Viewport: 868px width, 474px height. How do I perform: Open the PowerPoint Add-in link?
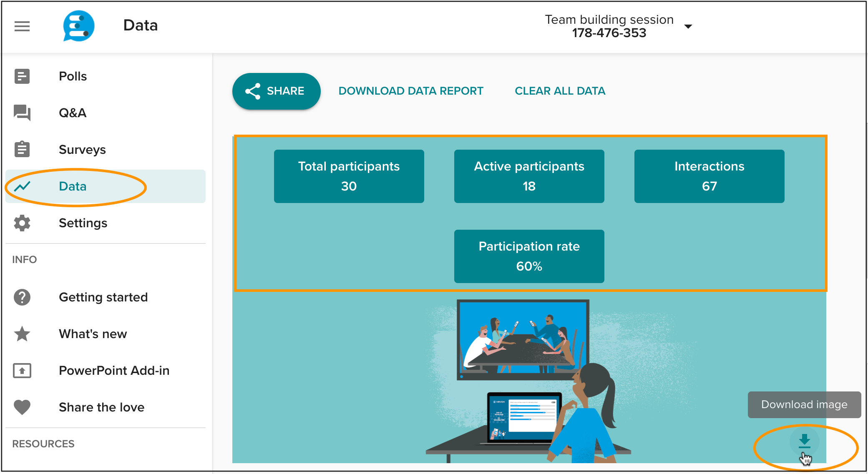(106, 371)
